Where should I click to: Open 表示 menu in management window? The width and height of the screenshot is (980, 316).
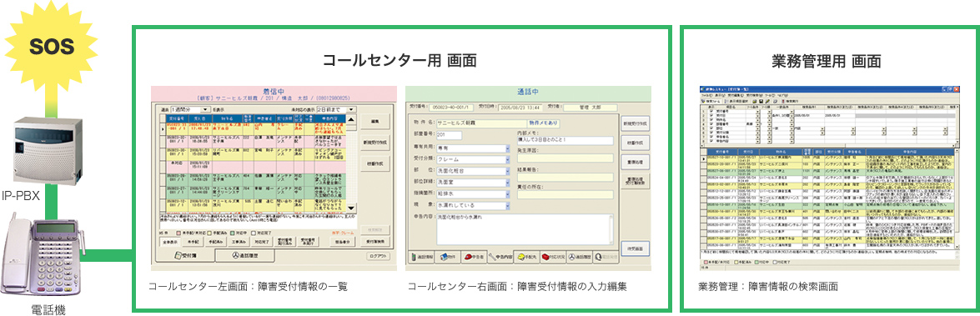pos(720,95)
